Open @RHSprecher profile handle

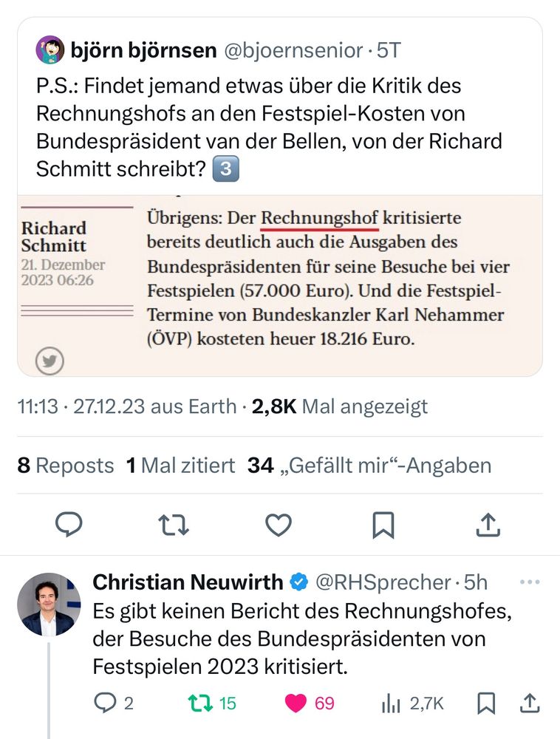383,582
